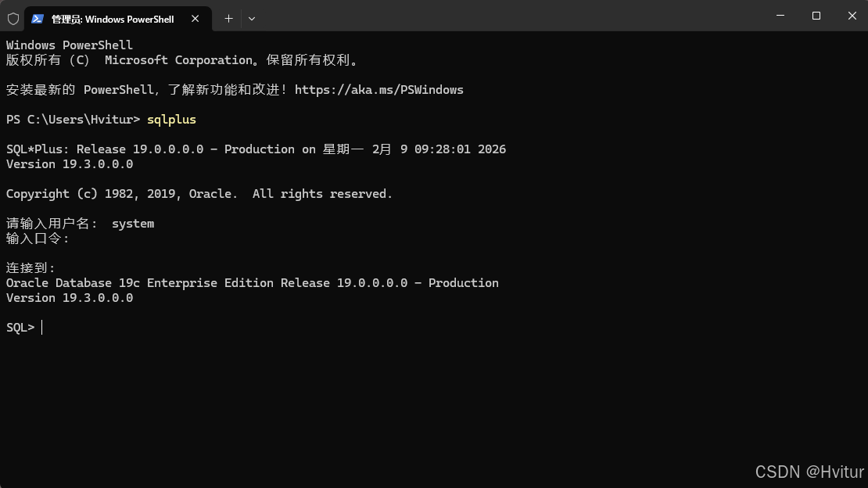Click the PowerShell icon on the tab
Image resolution: width=868 pixels, height=488 pixels.
[37, 19]
